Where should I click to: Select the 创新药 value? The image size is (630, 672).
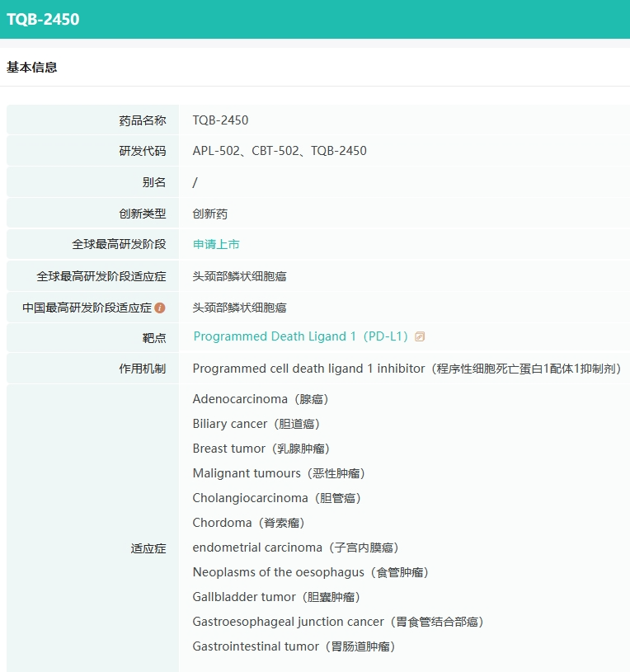tap(210, 214)
